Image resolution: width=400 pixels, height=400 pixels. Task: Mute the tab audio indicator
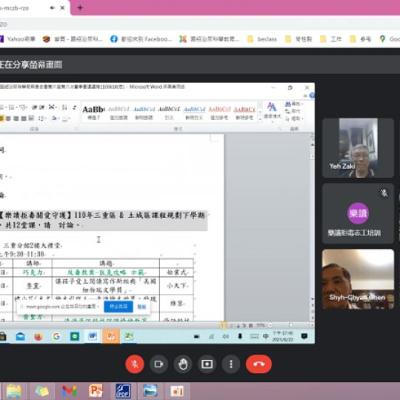52,8
